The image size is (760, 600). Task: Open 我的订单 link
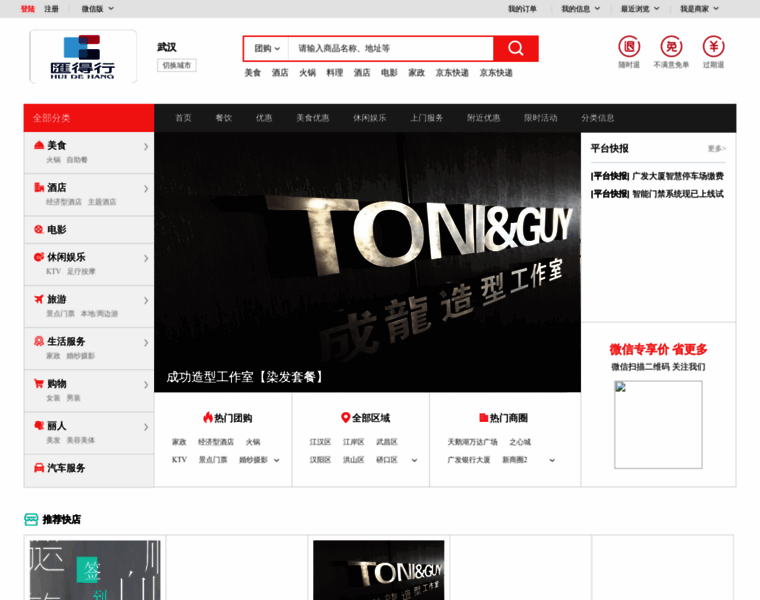pos(522,9)
